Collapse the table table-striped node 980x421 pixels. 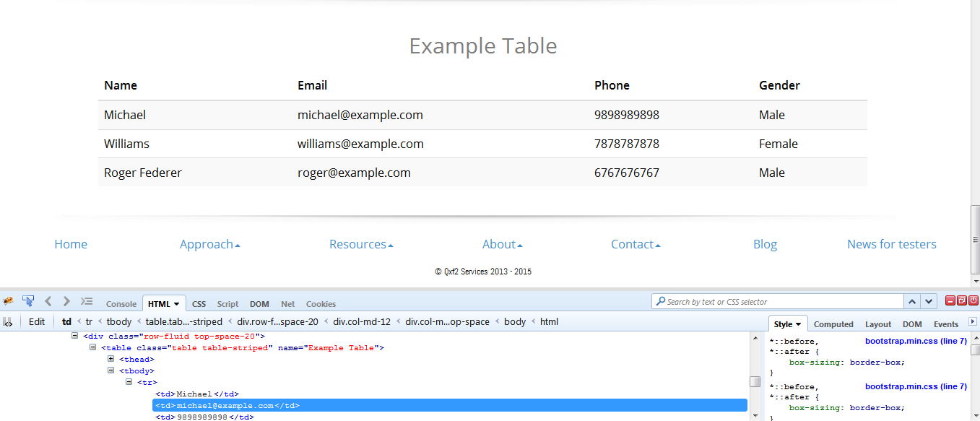tap(93, 347)
